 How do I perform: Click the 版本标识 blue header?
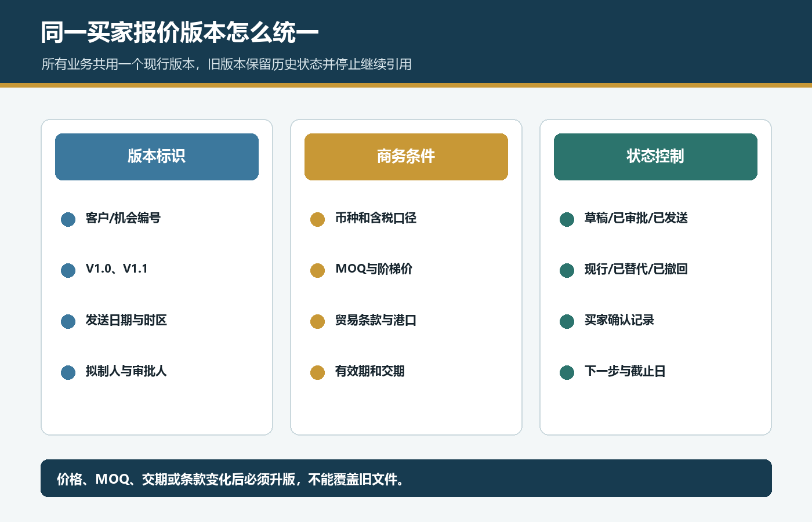coord(157,157)
